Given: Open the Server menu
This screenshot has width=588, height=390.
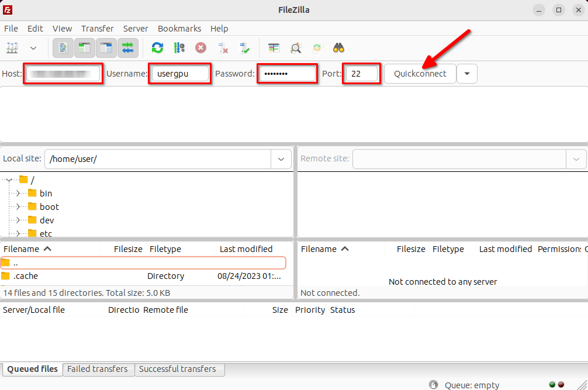Looking at the screenshot, I should coord(136,29).
